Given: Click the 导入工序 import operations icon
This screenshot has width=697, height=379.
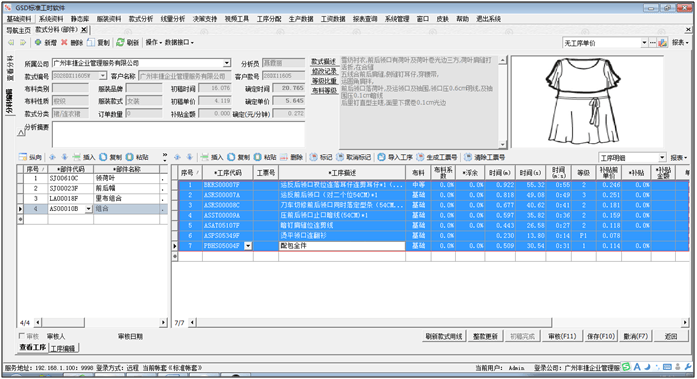Looking at the screenshot, I should 381,157.
